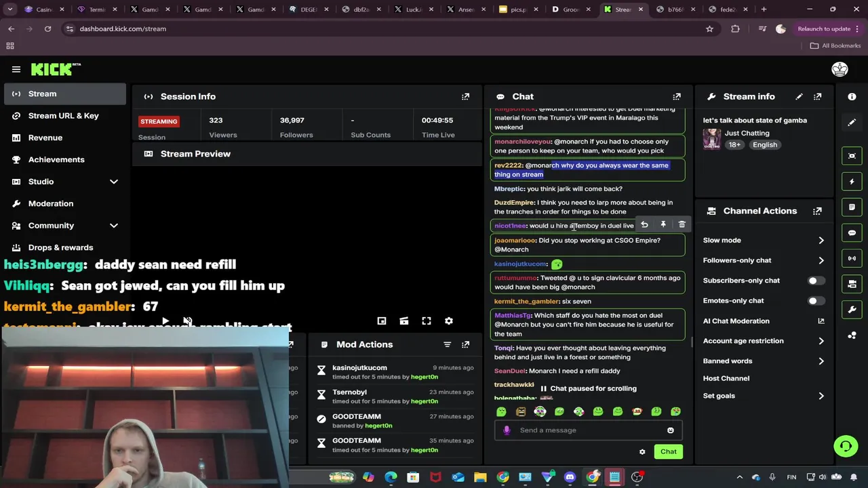This screenshot has width=868, height=488.
Task: Open the Stream sidebar item
Action: click(x=64, y=94)
